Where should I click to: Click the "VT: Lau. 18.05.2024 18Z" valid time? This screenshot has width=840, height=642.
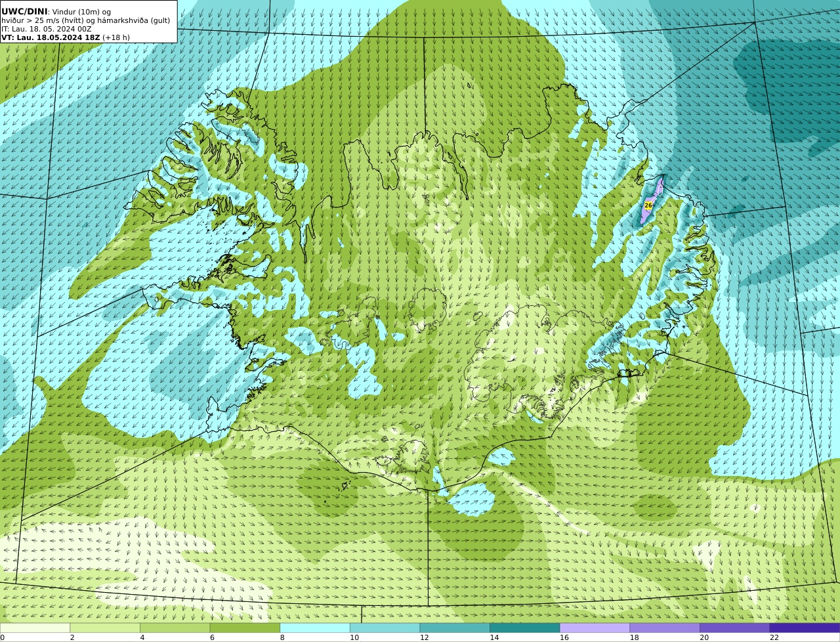tap(51, 37)
